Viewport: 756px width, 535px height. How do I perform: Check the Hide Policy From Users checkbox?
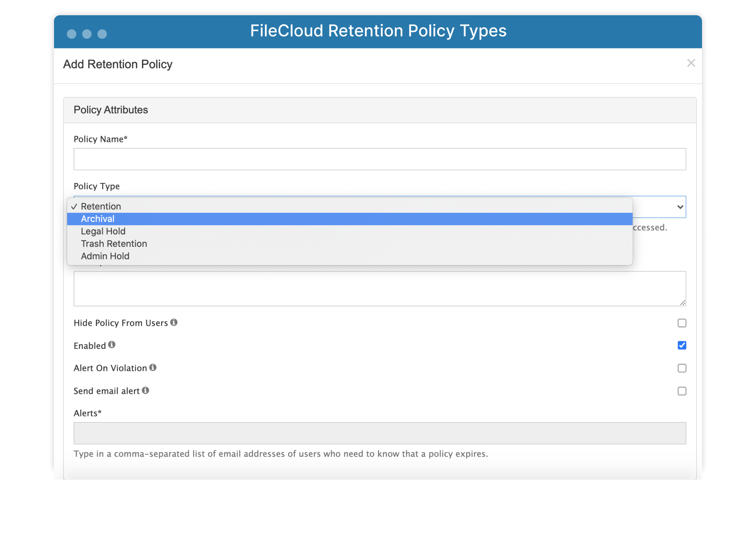(x=682, y=323)
